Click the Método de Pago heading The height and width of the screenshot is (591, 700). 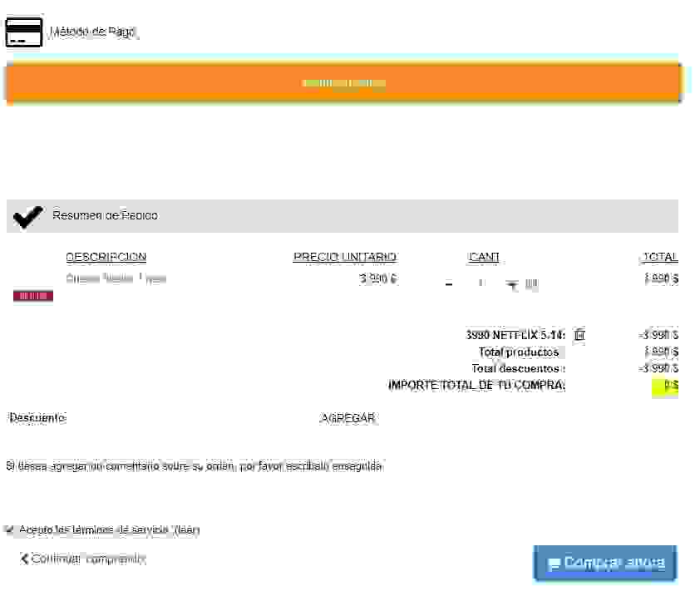click(x=93, y=32)
